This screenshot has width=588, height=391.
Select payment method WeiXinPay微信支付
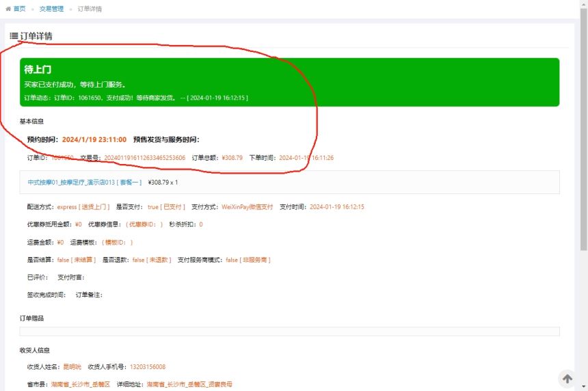click(247, 207)
